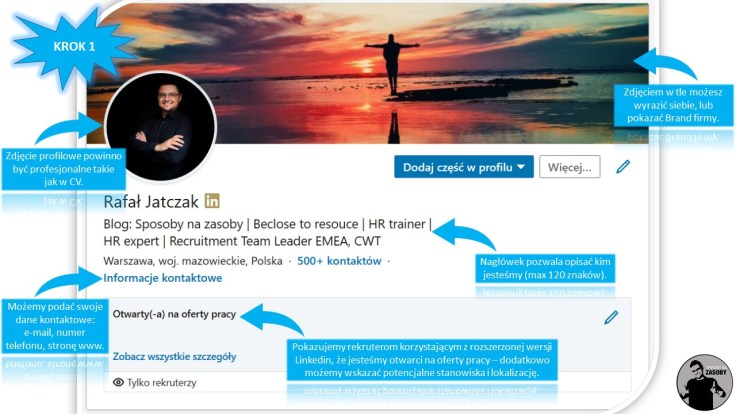The image size is (736, 414).
Task: Click the eye icon beside 'Tylko rekruterzy'
Action: [x=118, y=383]
